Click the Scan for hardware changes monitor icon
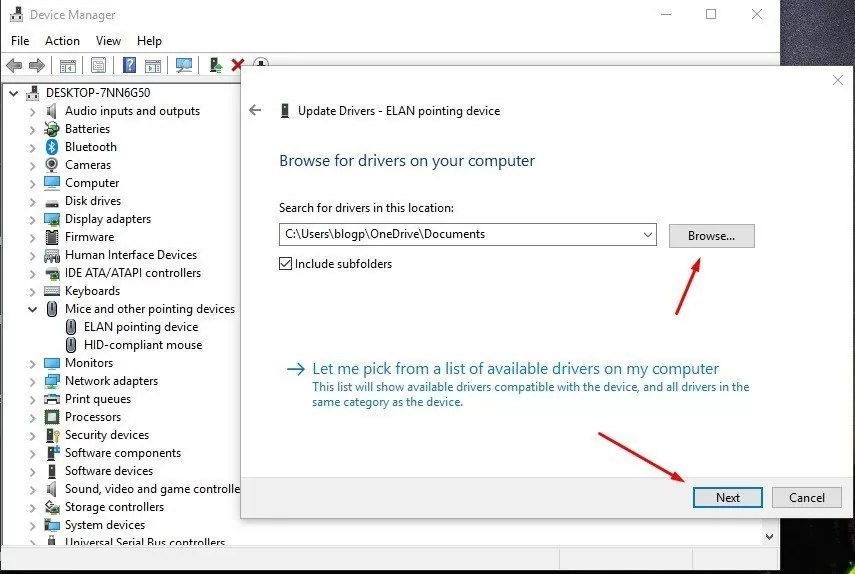 [x=184, y=65]
